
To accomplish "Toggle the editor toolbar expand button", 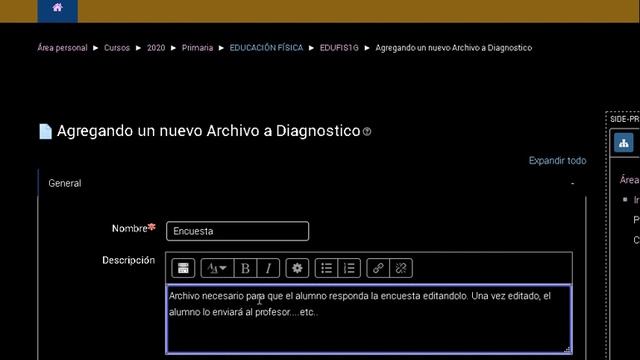I will (183, 268).
